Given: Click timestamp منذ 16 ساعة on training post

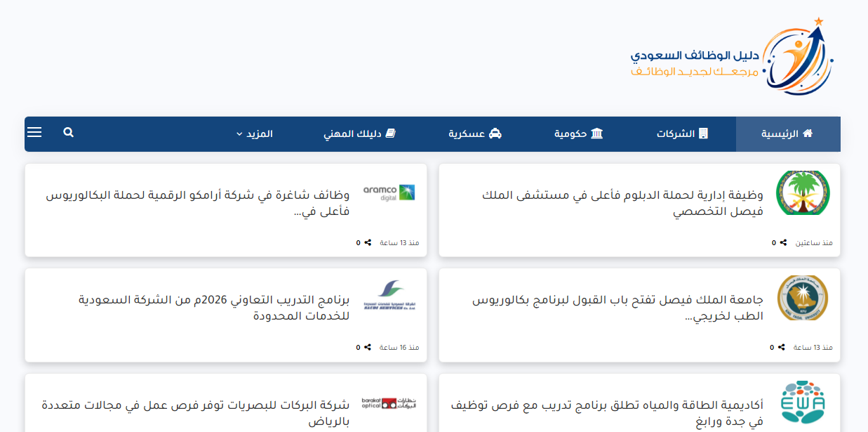Looking at the screenshot, I should tap(399, 347).
